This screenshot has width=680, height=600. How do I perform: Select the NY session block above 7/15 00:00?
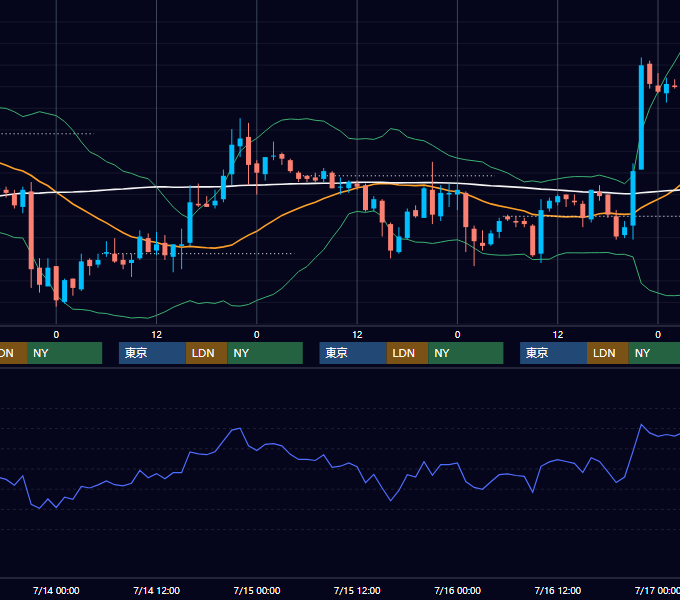click(265, 353)
